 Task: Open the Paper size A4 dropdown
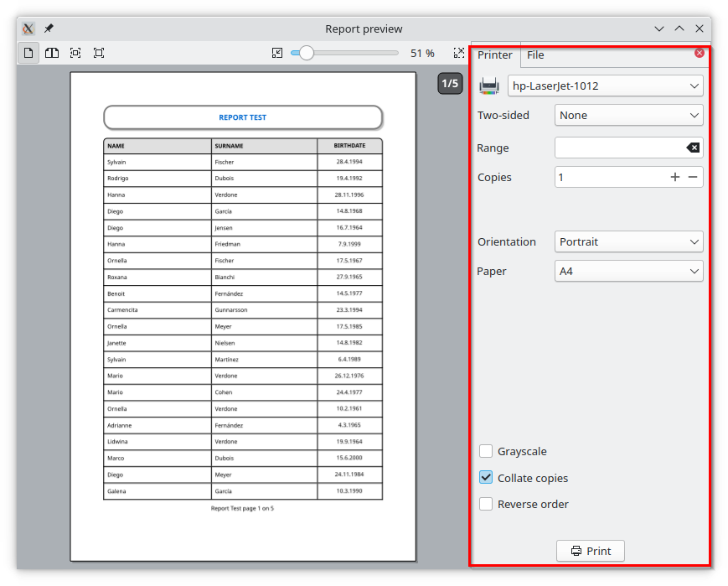tap(628, 272)
